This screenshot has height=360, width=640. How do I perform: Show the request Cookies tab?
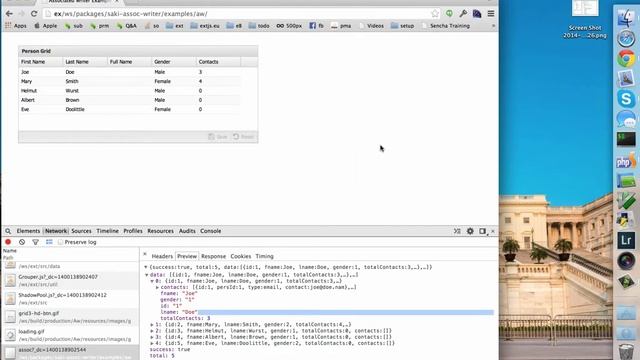pyautogui.click(x=241, y=256)
